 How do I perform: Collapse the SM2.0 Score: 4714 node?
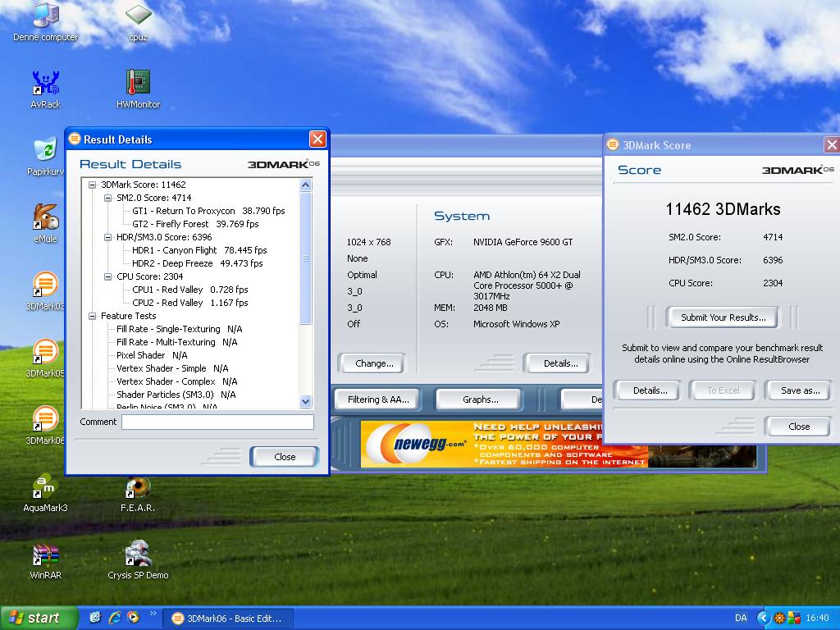coord(107,198)
